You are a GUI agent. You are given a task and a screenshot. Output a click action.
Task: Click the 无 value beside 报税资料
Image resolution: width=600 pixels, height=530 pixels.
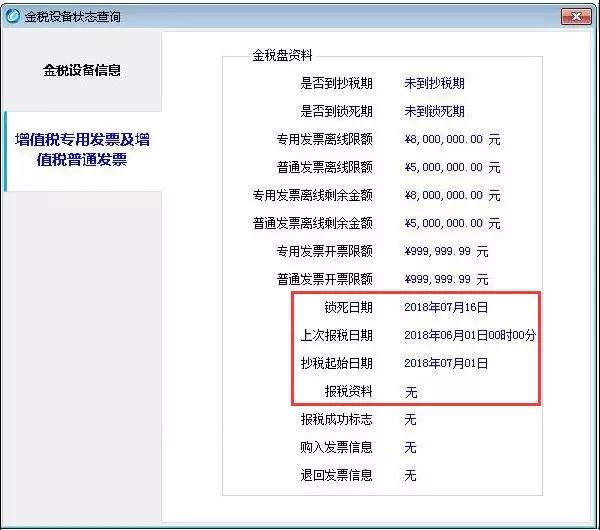click(x=411, y=392)
